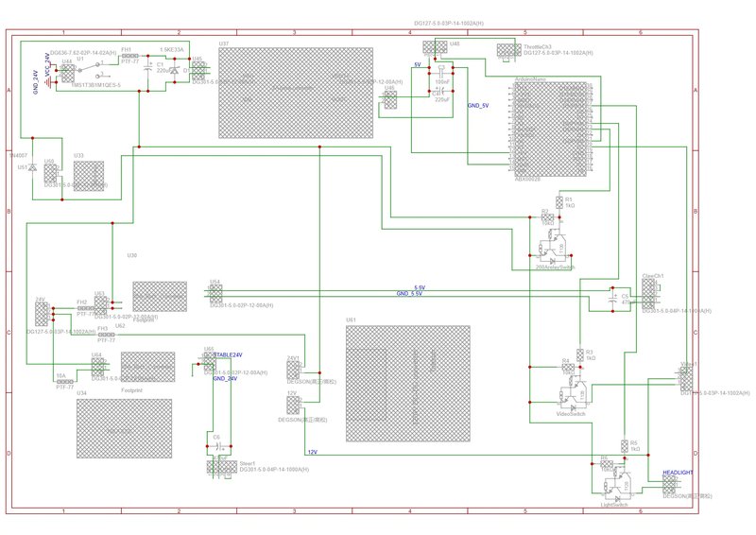Select the U54 terminal block
Viewport: 756px width, 535px height.
click(x=215, y=293)
